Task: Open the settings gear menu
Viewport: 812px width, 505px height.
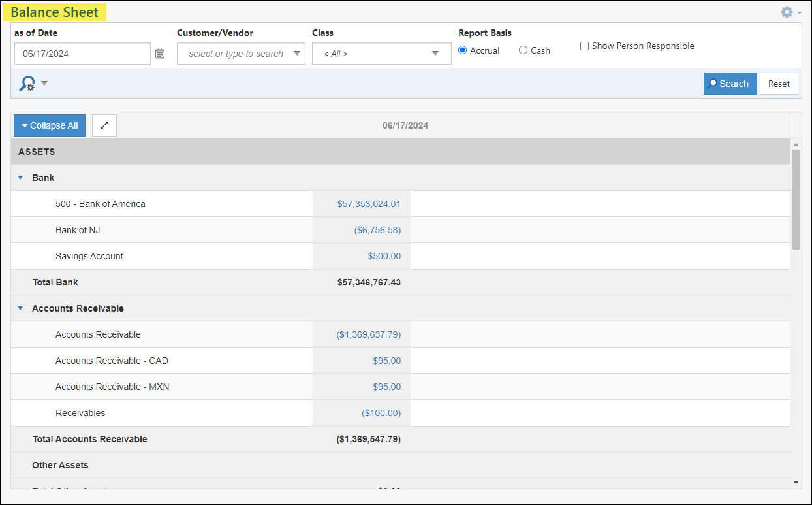Action: click(787, 12)
